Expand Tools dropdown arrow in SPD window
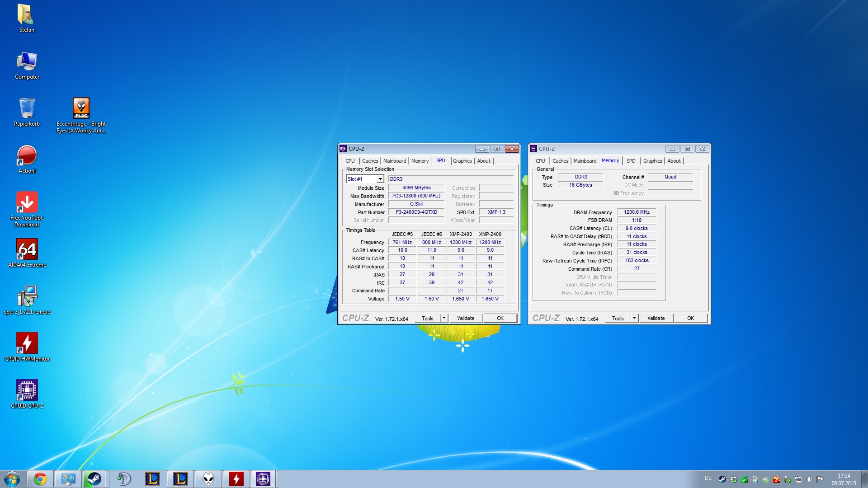 point(444,318)
